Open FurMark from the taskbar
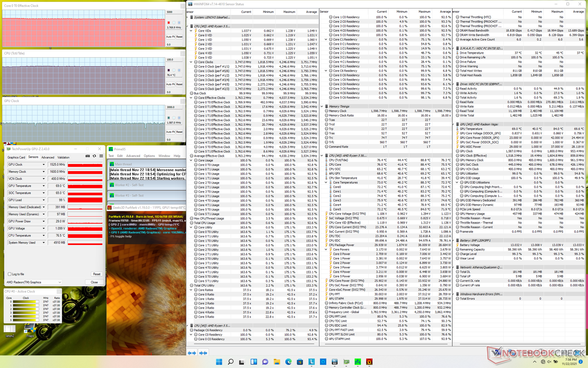588x368 pixels. point(369,362)
